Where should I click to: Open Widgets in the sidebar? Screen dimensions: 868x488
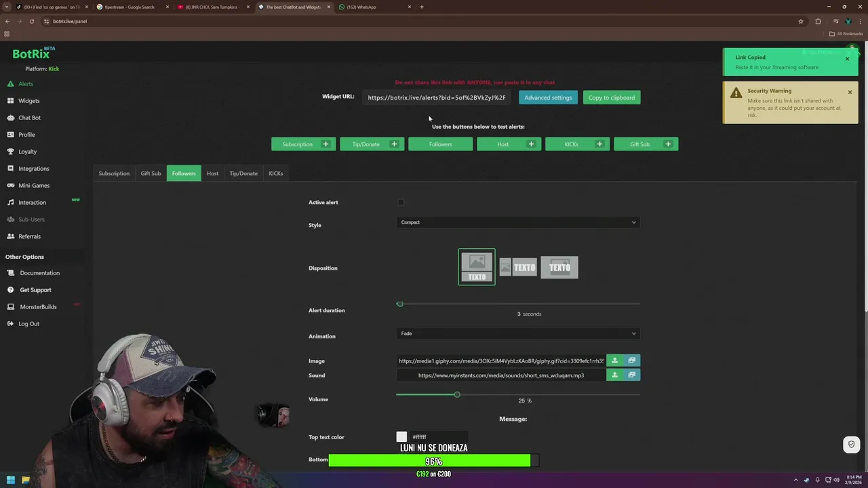coord(28,101)
